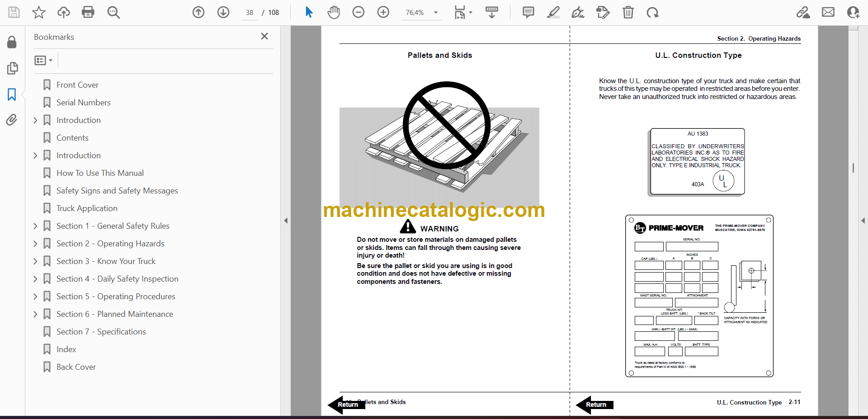Toggle the Bookmarks sidebar panel

pyautogui.click(x=12, y=94)
